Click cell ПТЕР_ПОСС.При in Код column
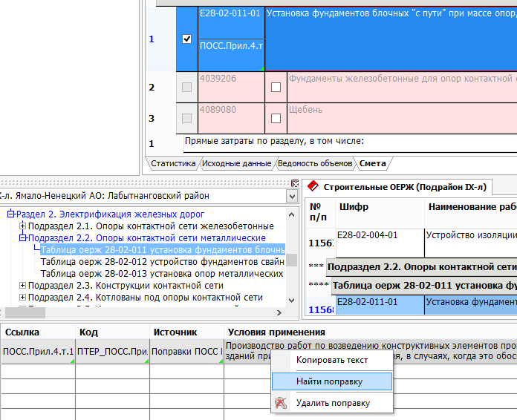 [112, 352]
